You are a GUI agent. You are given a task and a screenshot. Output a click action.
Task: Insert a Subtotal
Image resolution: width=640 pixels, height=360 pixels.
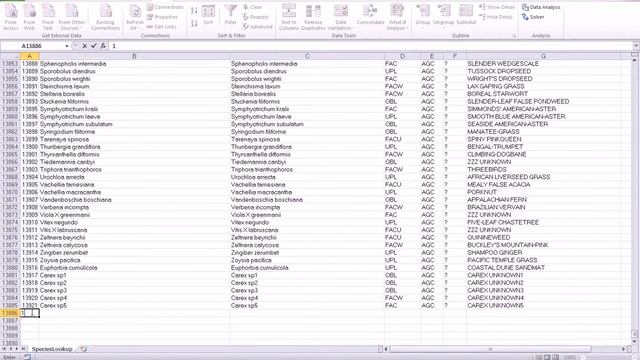tap(466, 16)
